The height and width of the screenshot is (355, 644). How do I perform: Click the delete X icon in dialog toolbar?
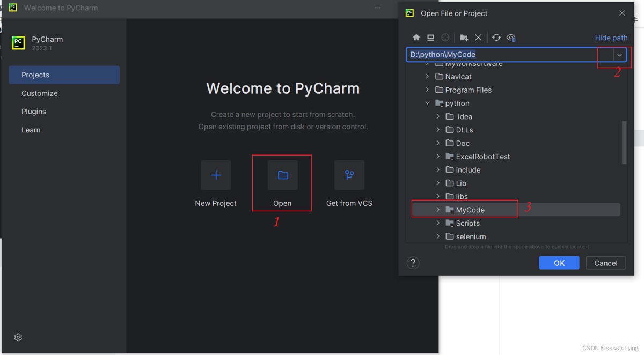(478, 38)
